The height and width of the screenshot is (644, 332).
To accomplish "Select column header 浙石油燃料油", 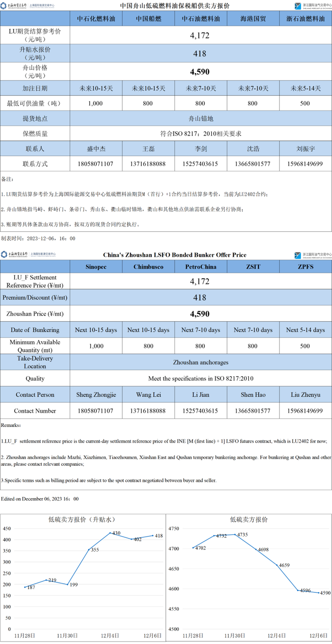I will click(305, 19).
